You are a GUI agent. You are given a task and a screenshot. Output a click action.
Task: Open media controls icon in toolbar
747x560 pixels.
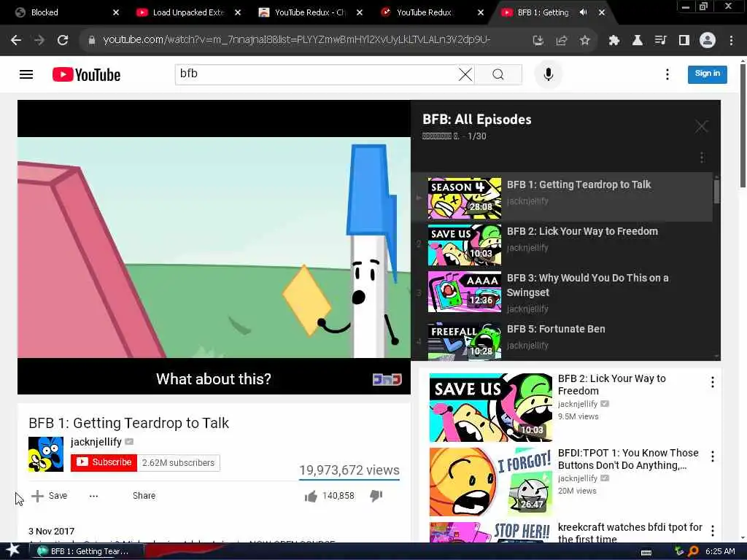coord(660,41)
